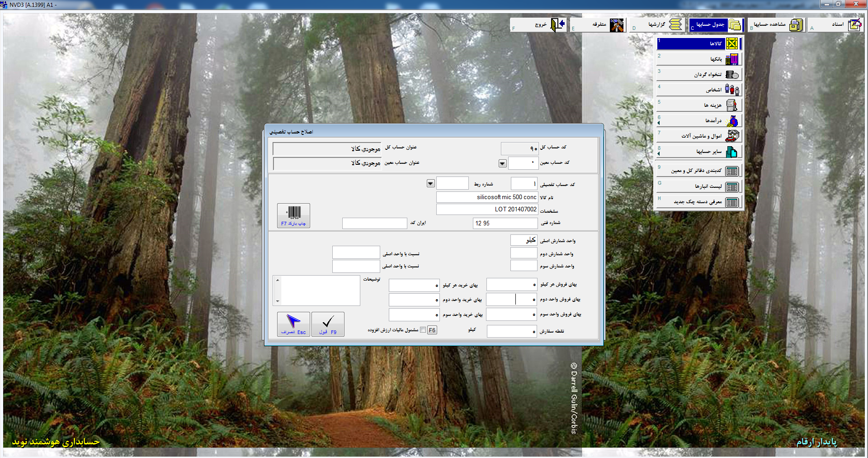
Task: Expand the شماره ربط dropdown arrow
Action: 430,183
